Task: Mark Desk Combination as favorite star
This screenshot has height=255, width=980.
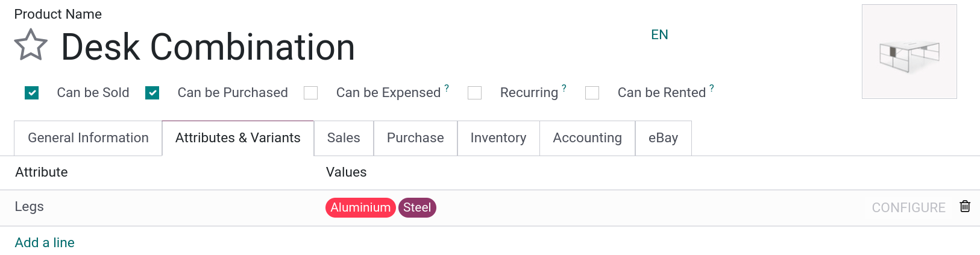Action: tap(31, 46)
